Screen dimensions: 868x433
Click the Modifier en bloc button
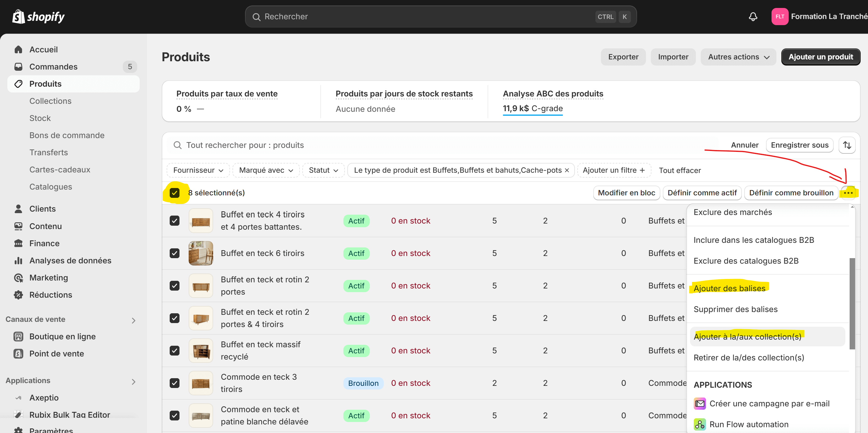tap(626, 193)
